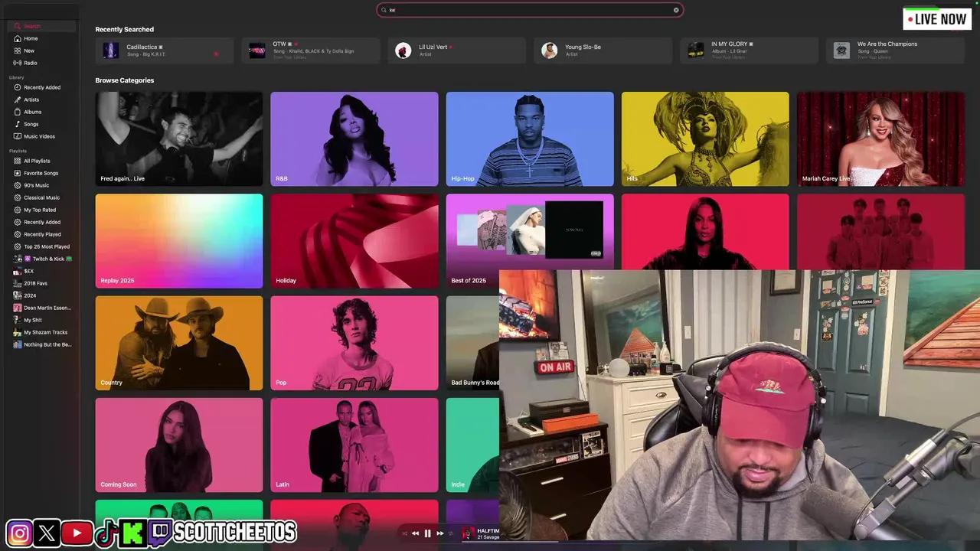
Task: Toggle shuffle in the playback bar
Action: [405, 533]
